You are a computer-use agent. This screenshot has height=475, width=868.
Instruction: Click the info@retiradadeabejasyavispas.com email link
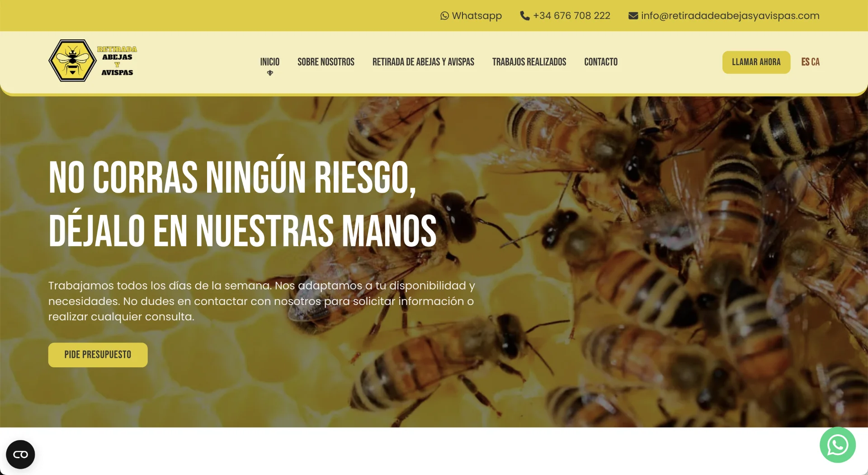click(730, 16)
